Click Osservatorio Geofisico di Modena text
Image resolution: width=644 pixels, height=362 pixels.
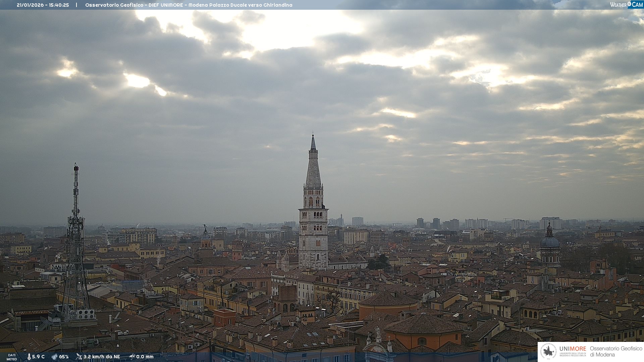616,352
